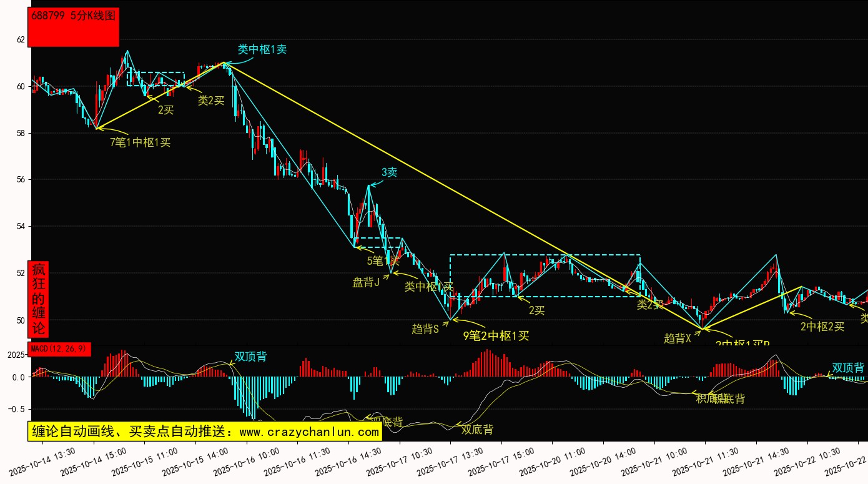Click the "盘背J" divergence annotation

[x=366, y=282]
